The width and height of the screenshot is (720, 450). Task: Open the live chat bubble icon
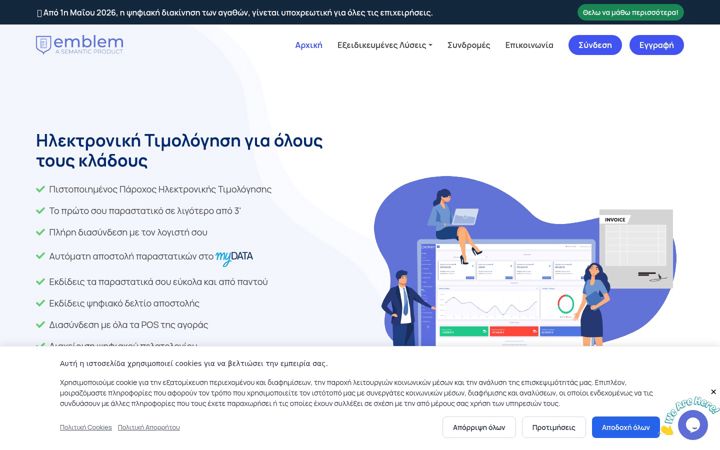coord(692,425)
